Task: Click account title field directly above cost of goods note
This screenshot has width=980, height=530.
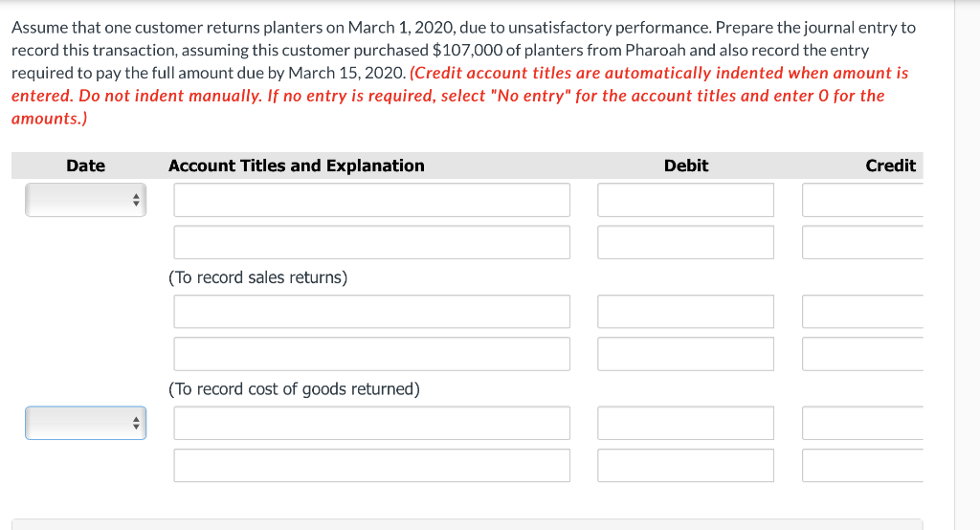Action: 371,354
